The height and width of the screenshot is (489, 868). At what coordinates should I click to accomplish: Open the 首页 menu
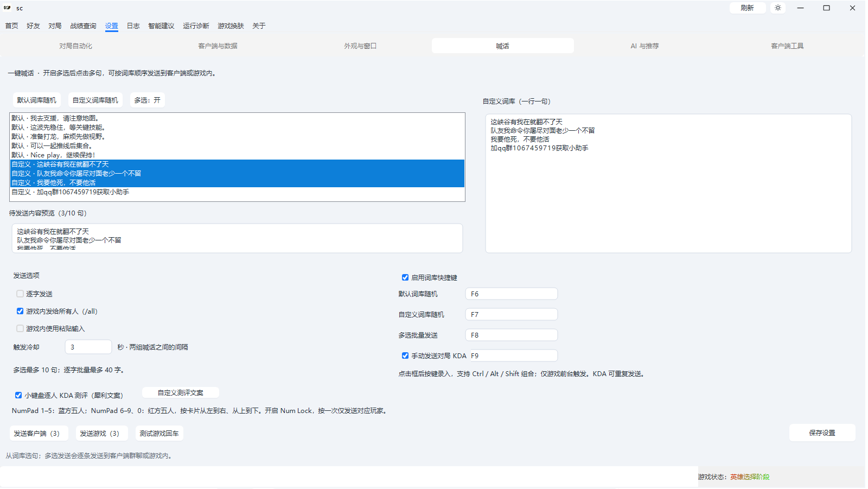click(x=11, y=26)
